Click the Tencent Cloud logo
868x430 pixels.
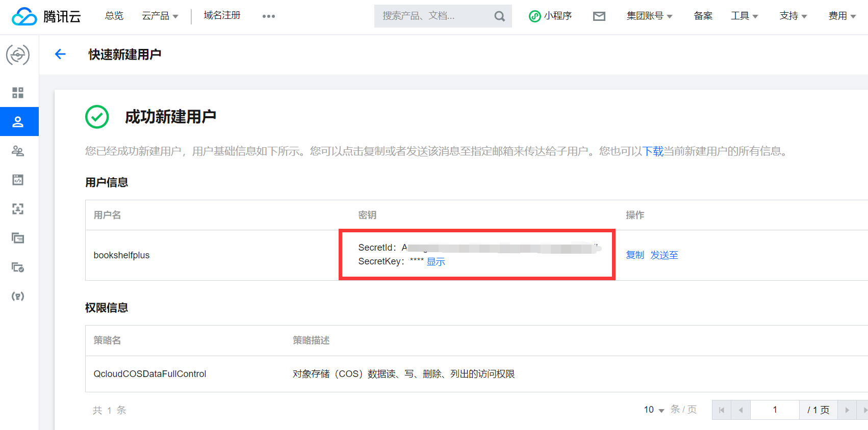point(46,16)
